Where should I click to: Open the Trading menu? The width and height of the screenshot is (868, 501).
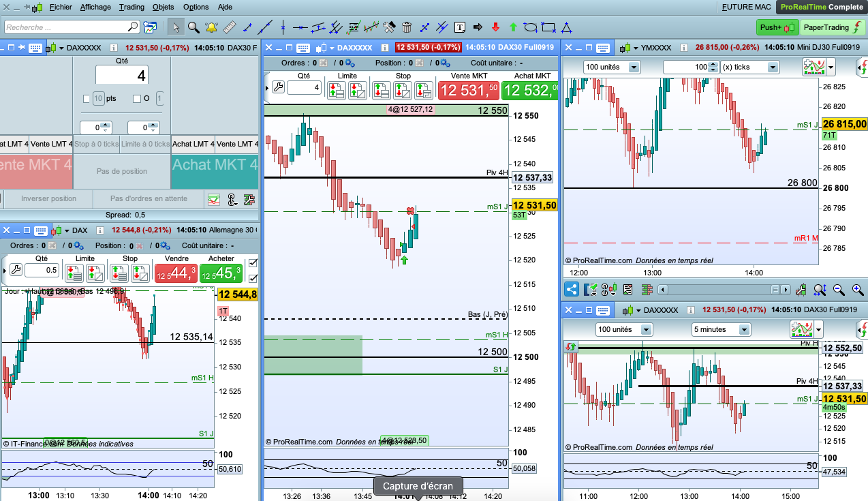(131, 7)
